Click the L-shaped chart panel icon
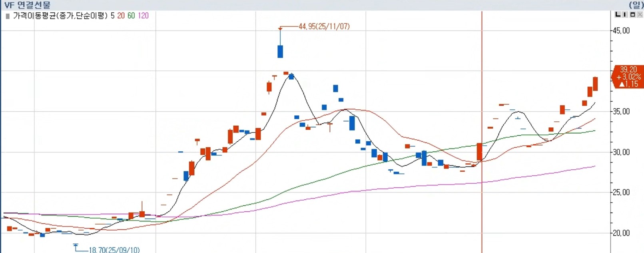 tap(618, 15)
